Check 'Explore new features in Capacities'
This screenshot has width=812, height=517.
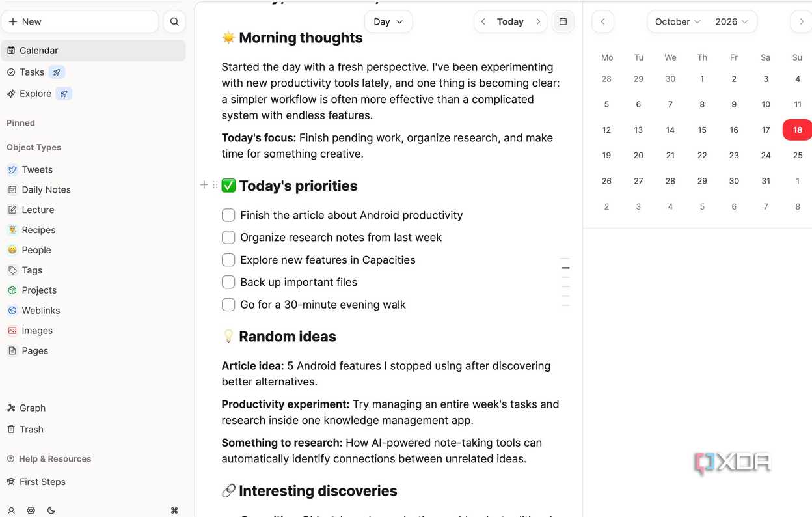click(x=228, y=260)
